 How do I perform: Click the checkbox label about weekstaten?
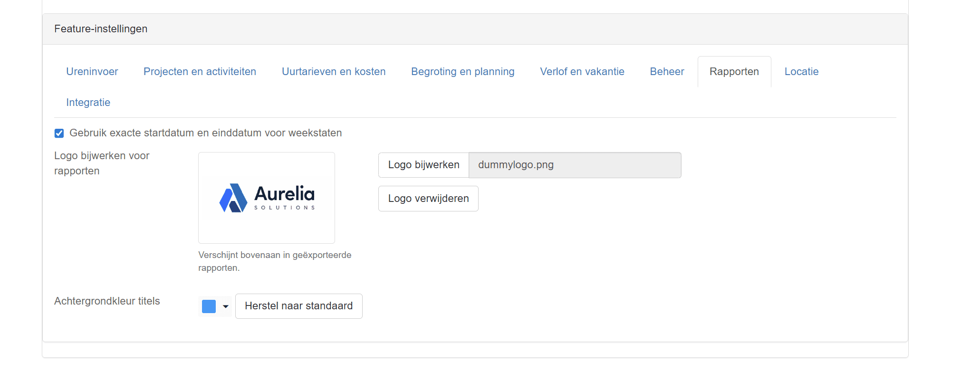205,133
